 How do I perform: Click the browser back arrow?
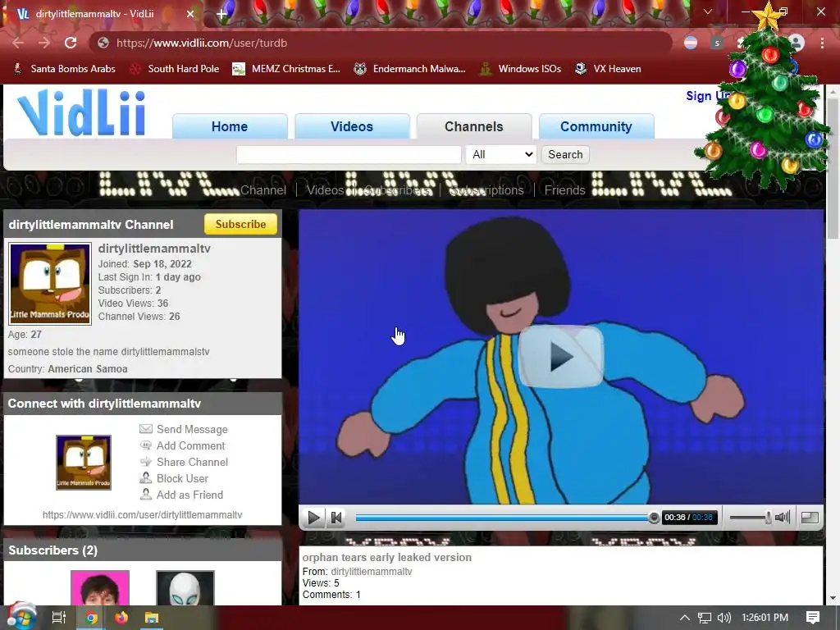[x=18, y=43]
